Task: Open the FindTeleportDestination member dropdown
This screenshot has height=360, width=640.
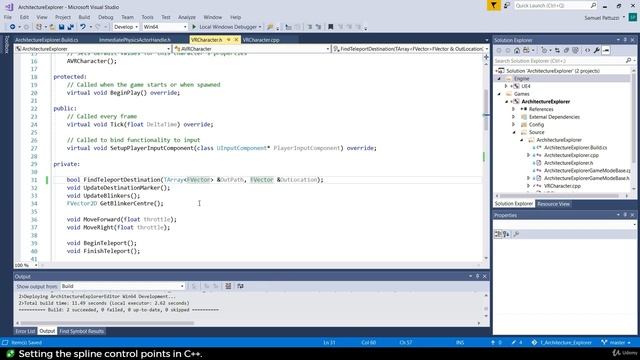Action: click(411, 49)
